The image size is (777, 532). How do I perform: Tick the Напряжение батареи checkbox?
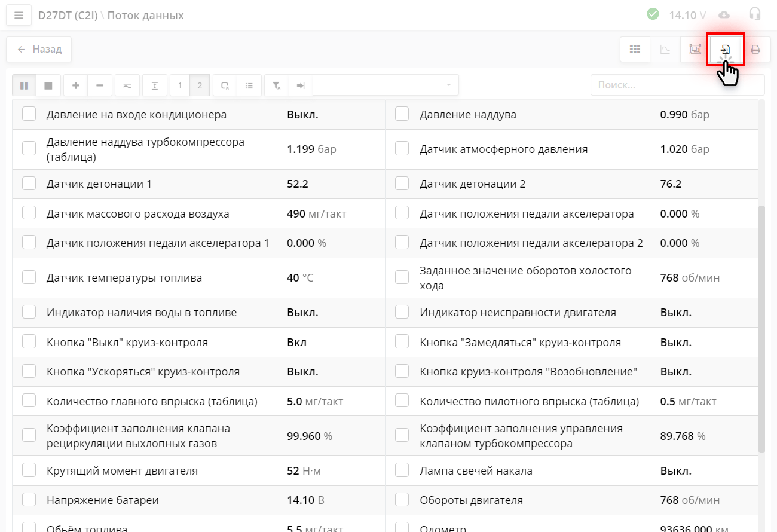[x=29, y=500]
